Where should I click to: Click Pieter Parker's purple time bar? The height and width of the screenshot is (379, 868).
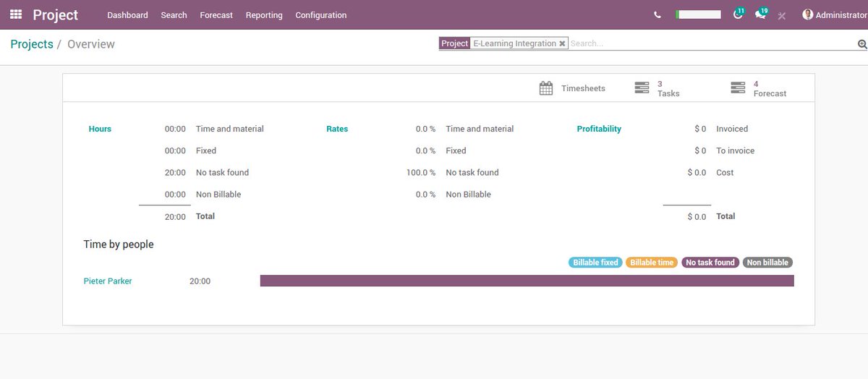[527, 281]
